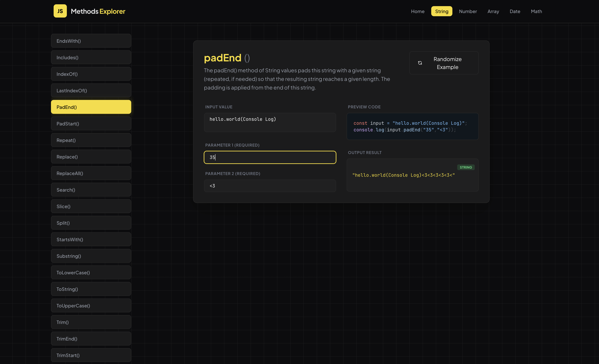599x364 pixels.
Task: Open the Trim() method
Action: tap(91, 322)
